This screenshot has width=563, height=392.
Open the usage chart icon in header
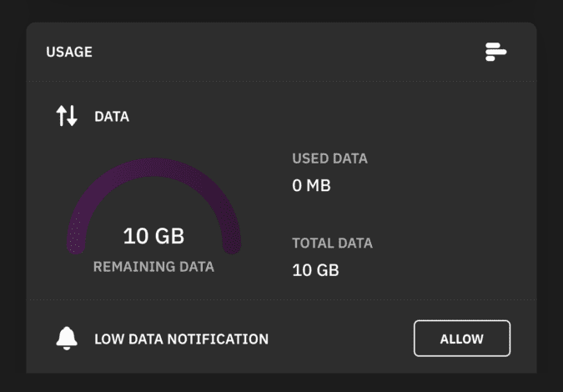point(495,52)
